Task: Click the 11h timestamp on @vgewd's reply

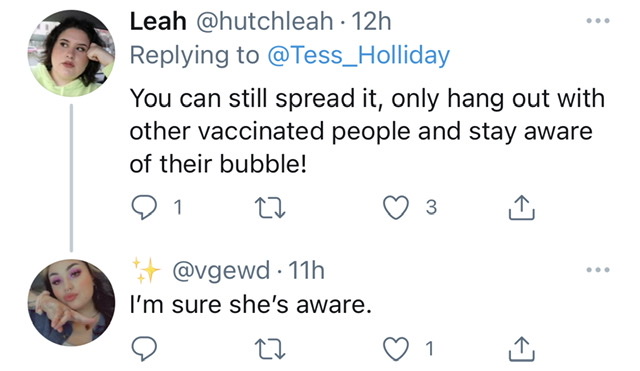Action: point(306,271)
